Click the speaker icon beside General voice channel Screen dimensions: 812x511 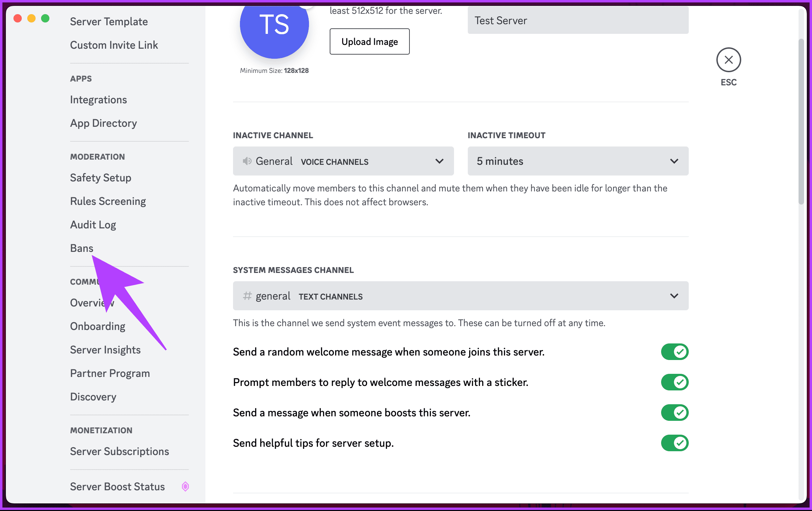[x=247, y=161]
